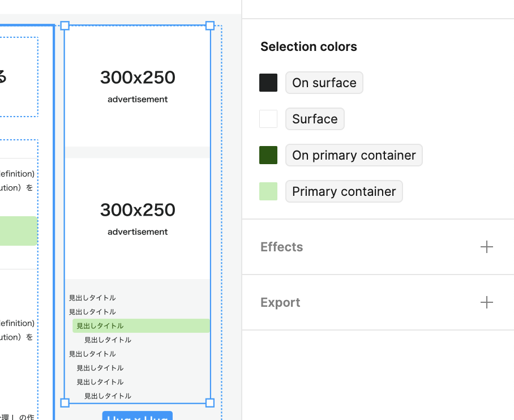This screenshot has width=514, height=420.
Task: Click the bottom-left selection resize handle
Action: (65, 402)
